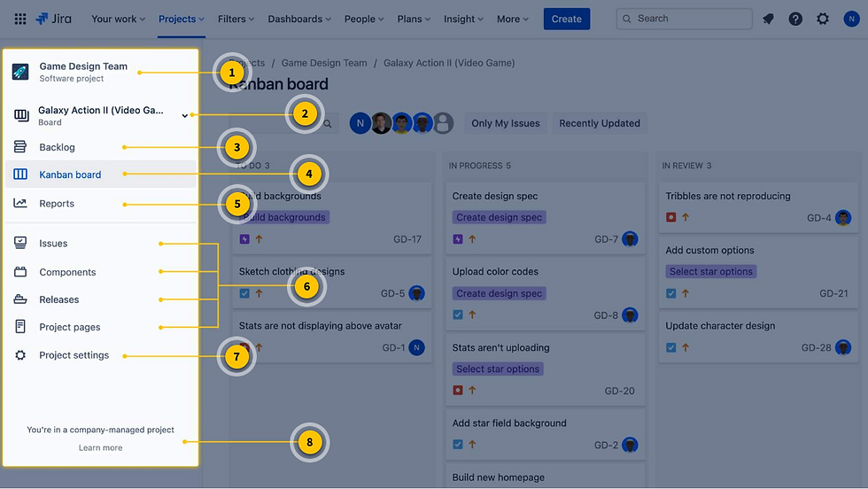Open the Upload color codes card
The height and width of the screenshot is (489, 868).
tap(545, 293)
